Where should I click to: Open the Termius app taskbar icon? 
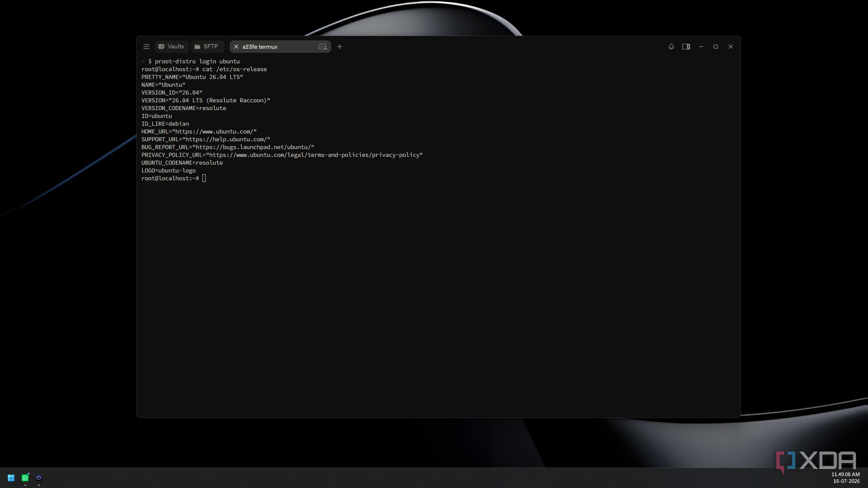(x=39, y=478)
